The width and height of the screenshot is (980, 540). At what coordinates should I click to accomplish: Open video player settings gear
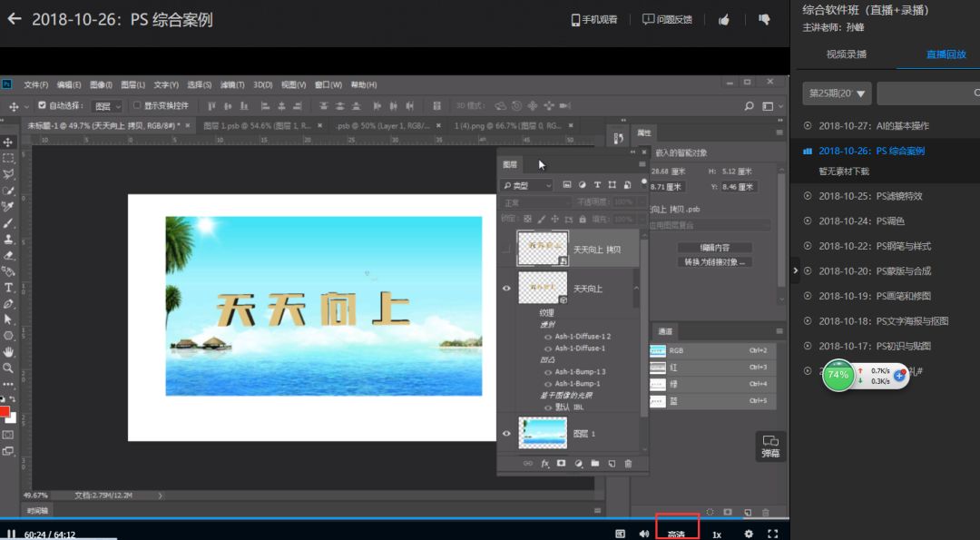point(749,534)
